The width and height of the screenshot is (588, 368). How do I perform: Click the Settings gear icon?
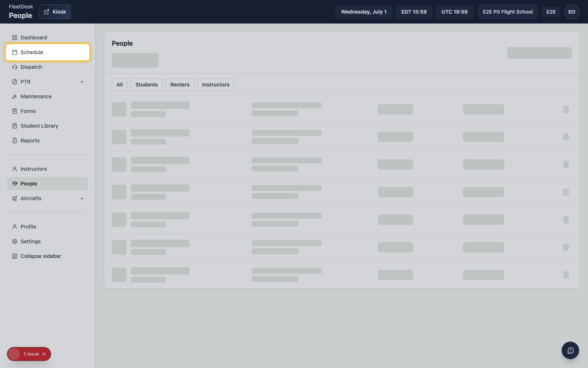point(15,241)
